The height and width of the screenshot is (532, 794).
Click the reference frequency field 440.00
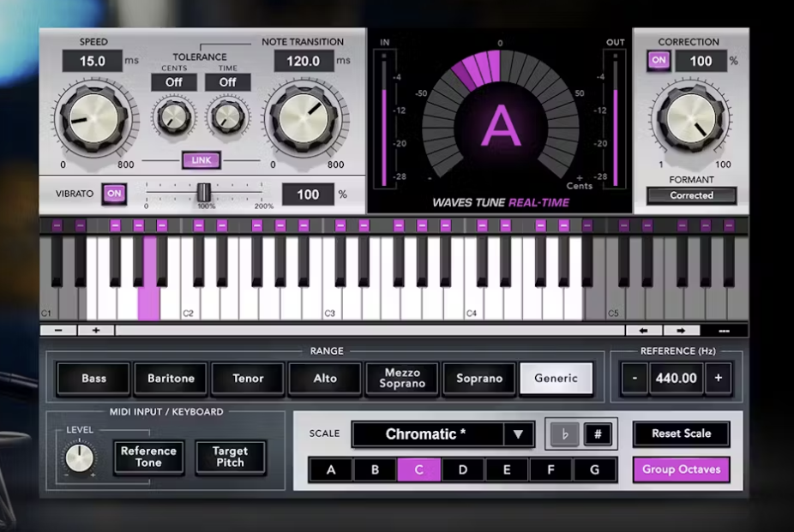(676, 379)
